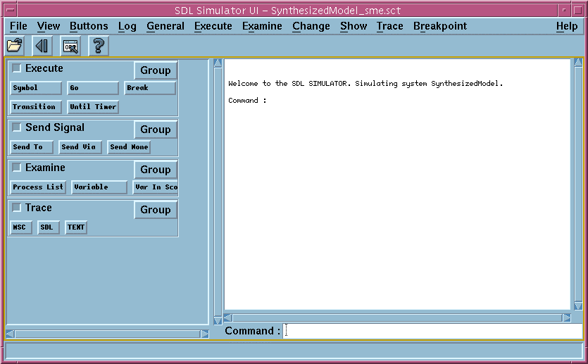Open the Buttons menu
588x364 pixels.
89,26
